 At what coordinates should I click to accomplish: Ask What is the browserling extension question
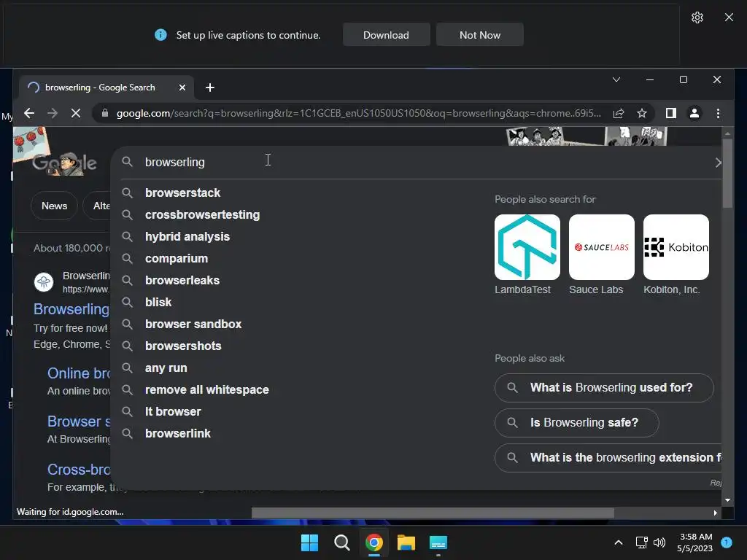[x=608, y=458]
